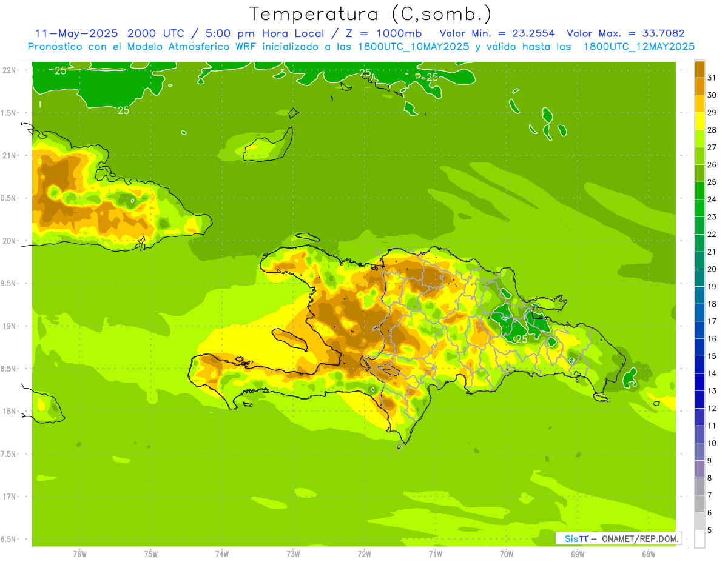728x562 pixels.
Task: Click legend value 13 on the color scale
Action: point(712,391)
